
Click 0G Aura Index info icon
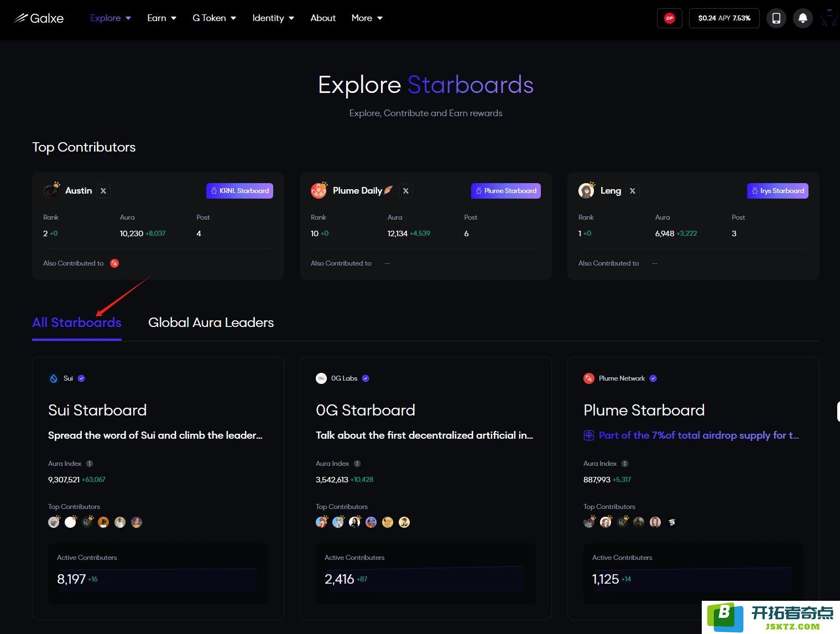[357, 464]
